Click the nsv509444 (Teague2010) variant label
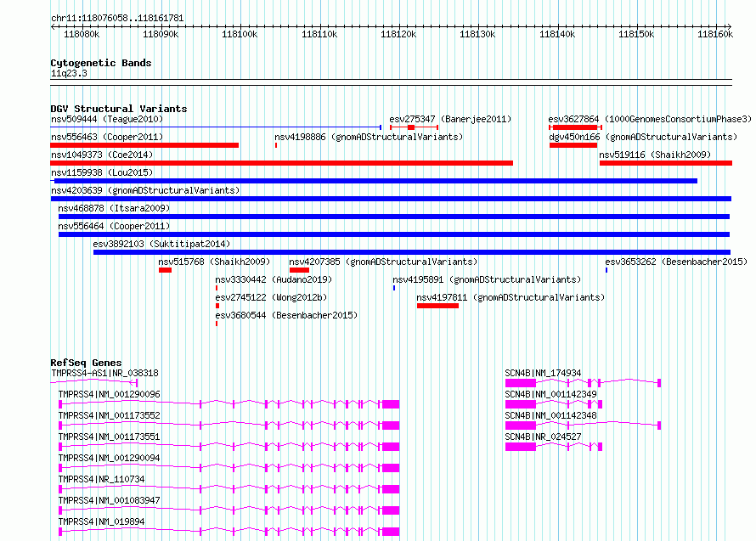This screenshot has width=756, height=541. click(107, 119)
